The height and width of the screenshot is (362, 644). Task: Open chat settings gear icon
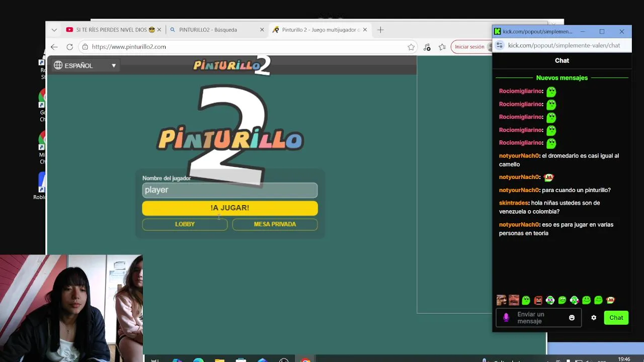594,318
